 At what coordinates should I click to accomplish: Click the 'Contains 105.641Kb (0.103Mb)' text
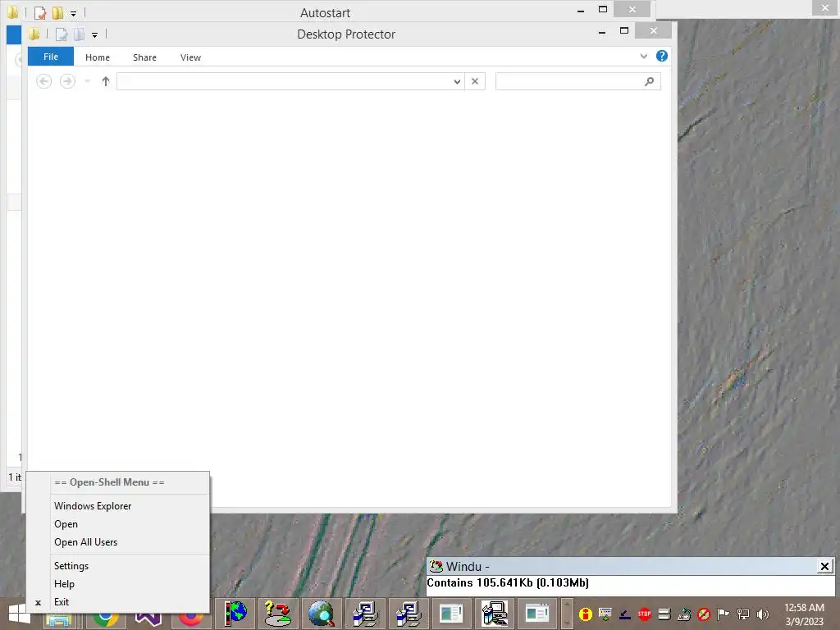pyautogui.click(x=508, y=583)
